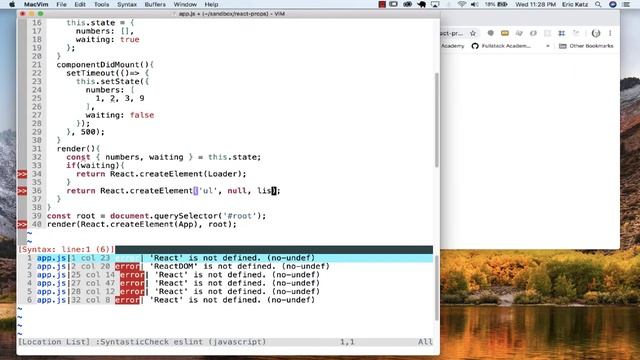Image resolution: width=640 pixels, height=360 pixels.
Task: Select error entry for line 28 col 12
Action: point(225,291)
